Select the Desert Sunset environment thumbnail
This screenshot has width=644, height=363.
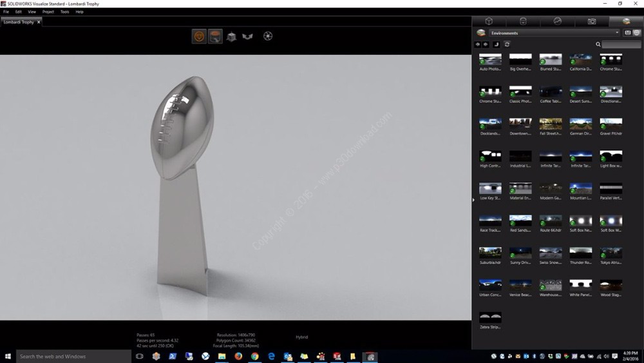pyautogui.click(x=581, y=92)
